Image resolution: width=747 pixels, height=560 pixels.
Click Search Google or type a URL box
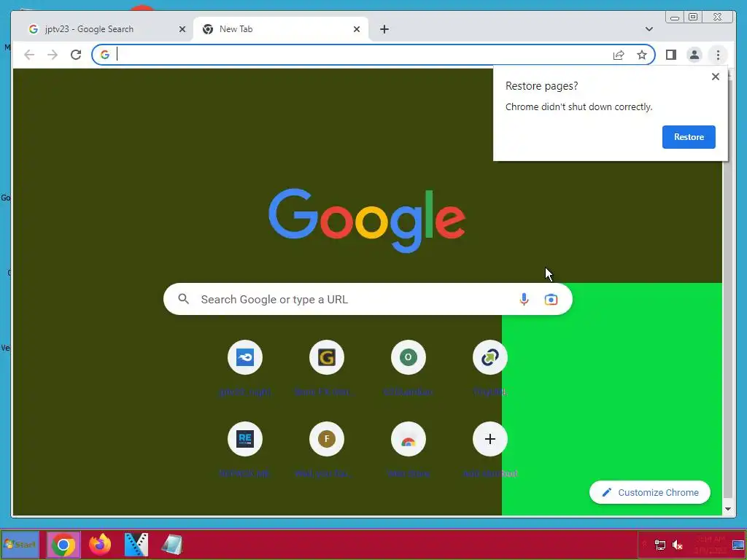pyautogui.click(x=368, y=299)
